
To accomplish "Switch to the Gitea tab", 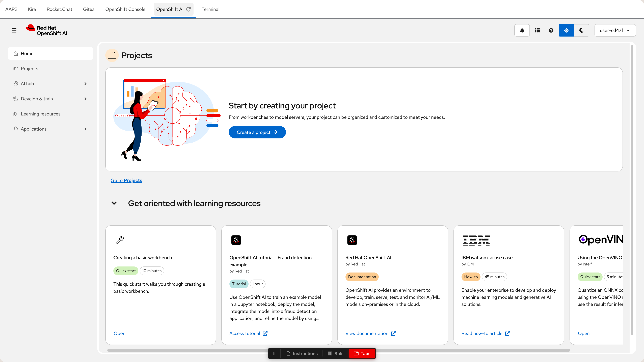I will coord(89,9).
